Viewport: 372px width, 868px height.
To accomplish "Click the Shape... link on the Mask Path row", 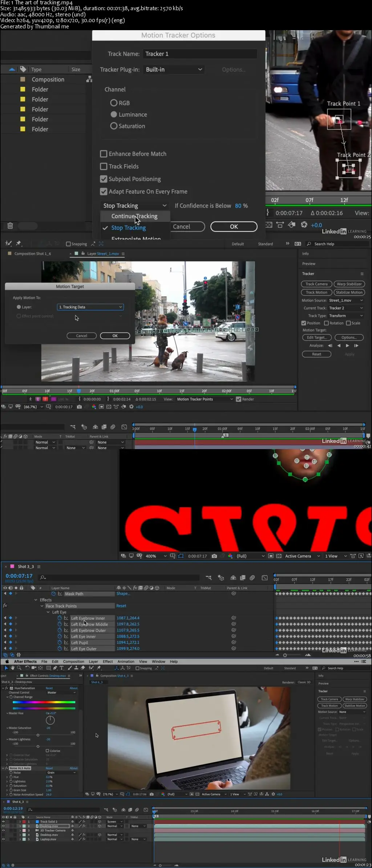I will tap(123, 593).
